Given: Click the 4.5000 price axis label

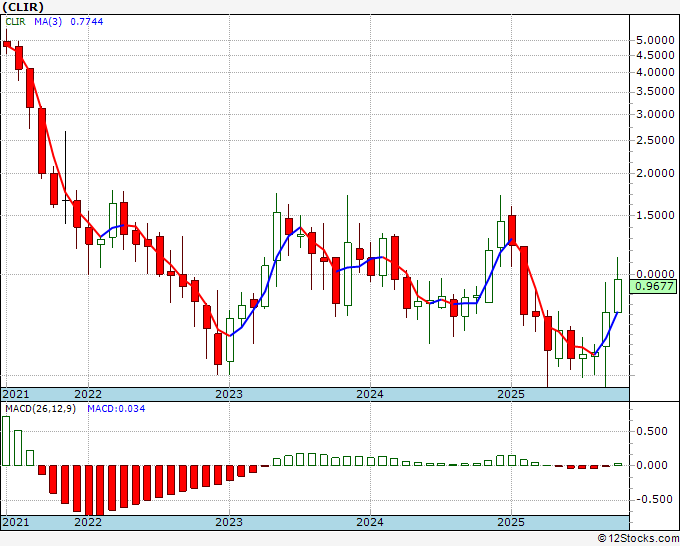Looking at the screenshot, I should click(655, 55).
